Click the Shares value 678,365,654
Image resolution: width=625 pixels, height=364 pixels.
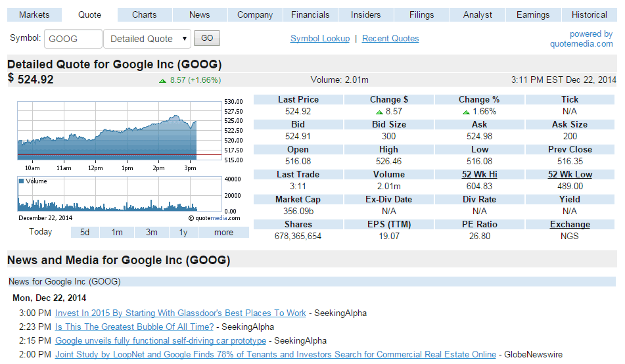pyautogui.click(x=298, y=237)
